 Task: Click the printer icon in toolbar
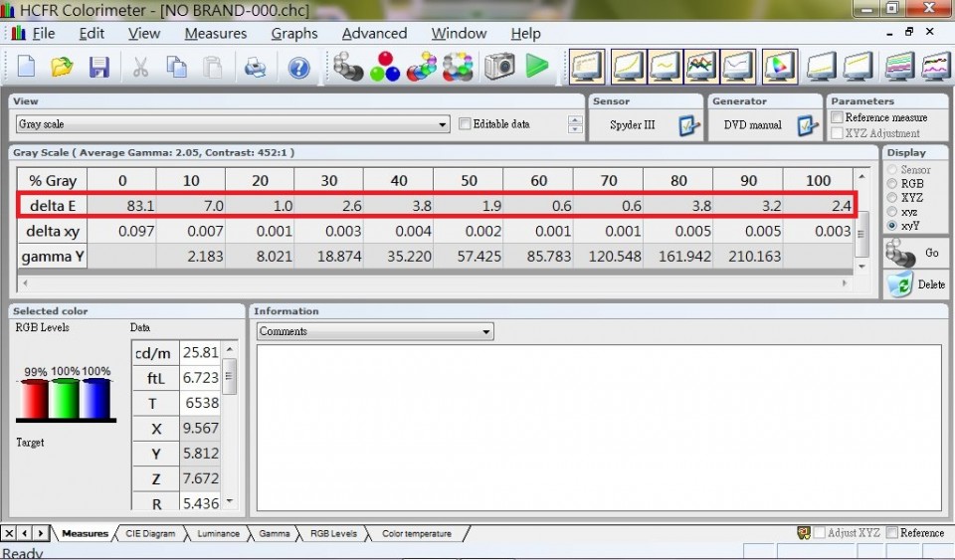tap(256, 68)
